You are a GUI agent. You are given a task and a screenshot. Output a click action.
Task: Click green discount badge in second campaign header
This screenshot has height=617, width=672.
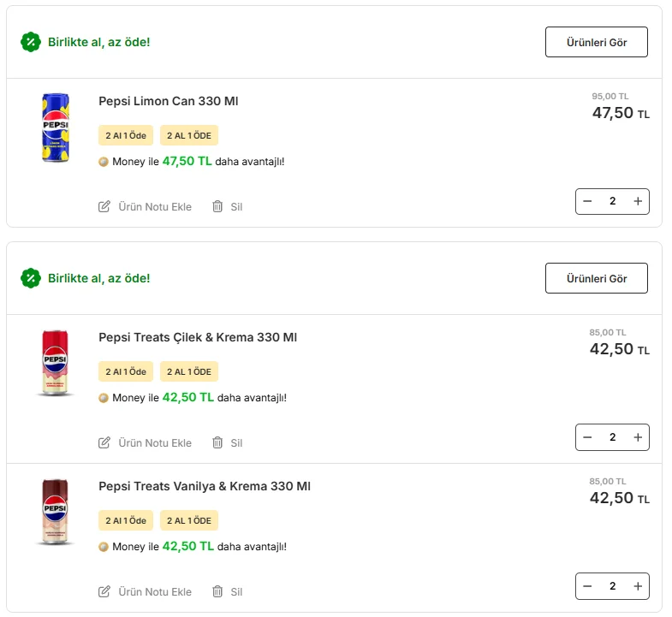tap(31, 278)
